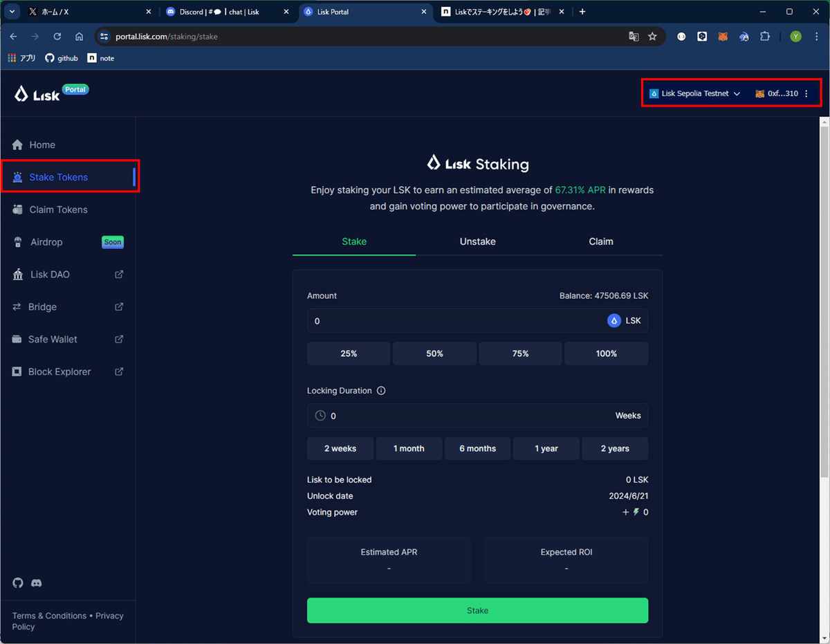The width and height of the screenshot is (830, 644).
Task: Close the Lisk Portal tab
Action: (424, 12)
